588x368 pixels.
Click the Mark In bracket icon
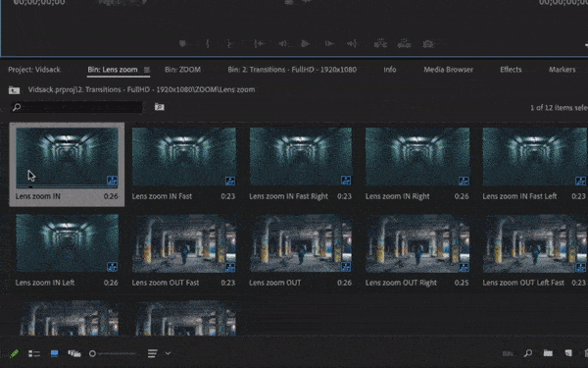point(208,44)
